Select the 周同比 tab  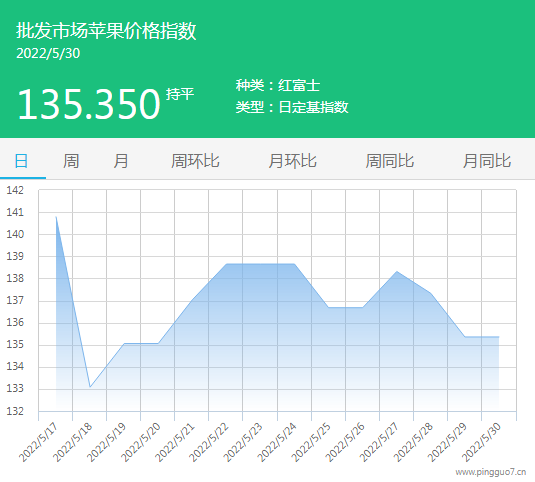(390, 161)
